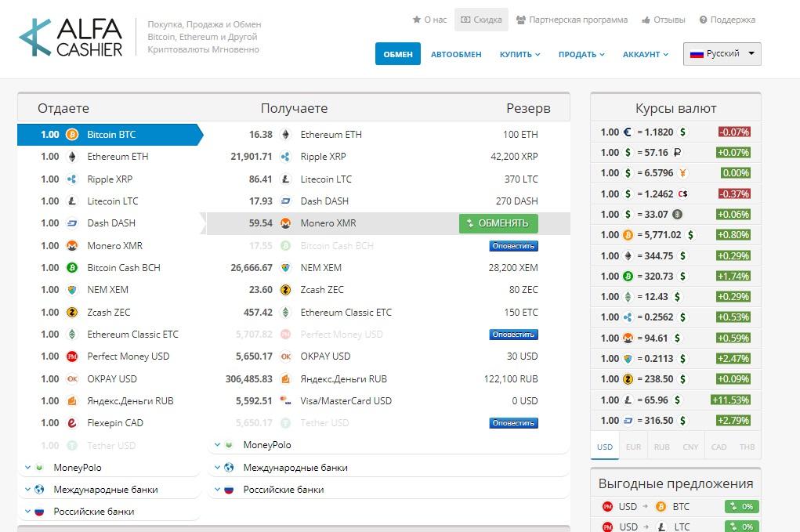Open the О нас link

429,20
